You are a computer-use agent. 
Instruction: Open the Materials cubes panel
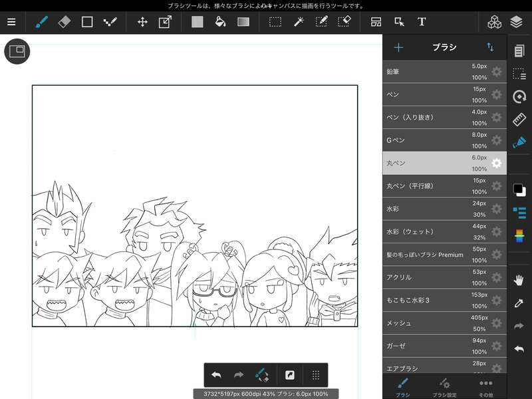(494, 22)
